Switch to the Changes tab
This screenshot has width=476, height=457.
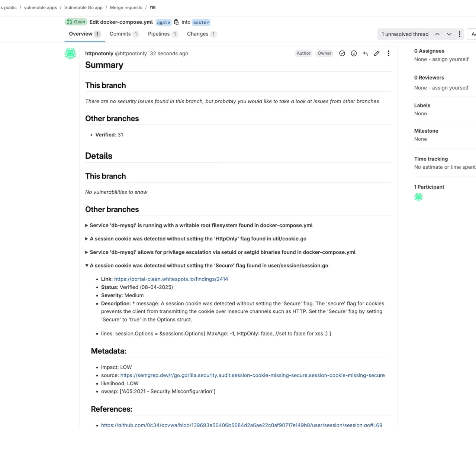pyautogui.click(x=197, y=34)
